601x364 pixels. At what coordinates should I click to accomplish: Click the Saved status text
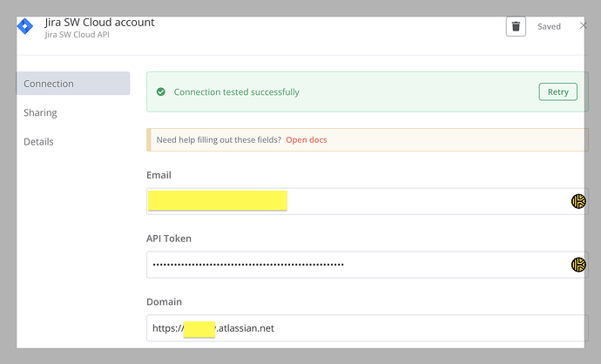[x=549, y=27]
